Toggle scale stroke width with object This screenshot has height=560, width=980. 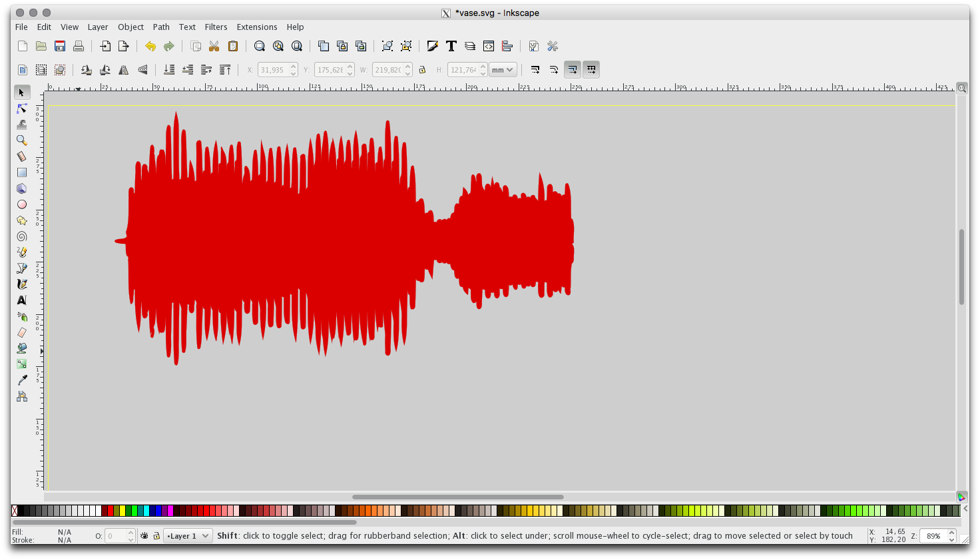(535, 70)
